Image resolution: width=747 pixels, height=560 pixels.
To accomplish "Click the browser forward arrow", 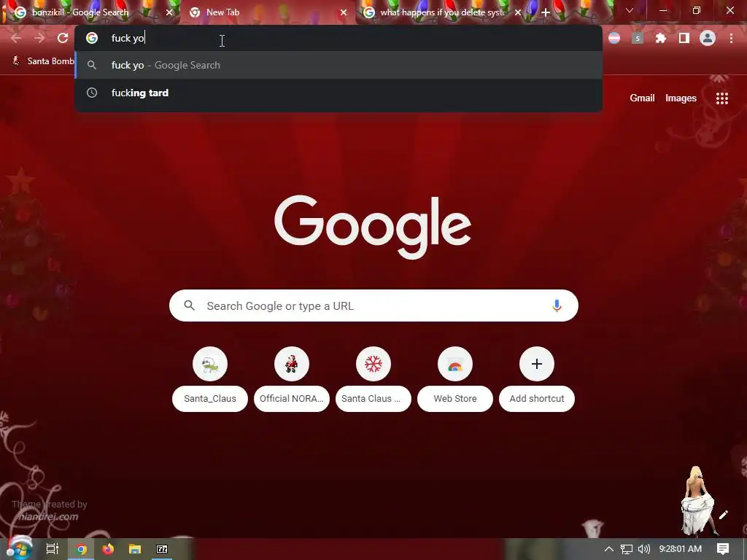I will click(x=39, y=38).
